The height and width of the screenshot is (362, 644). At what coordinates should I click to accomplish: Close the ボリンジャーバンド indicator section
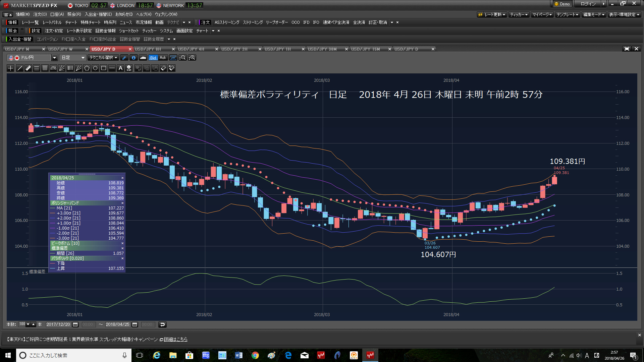click(x=122, y=203)
